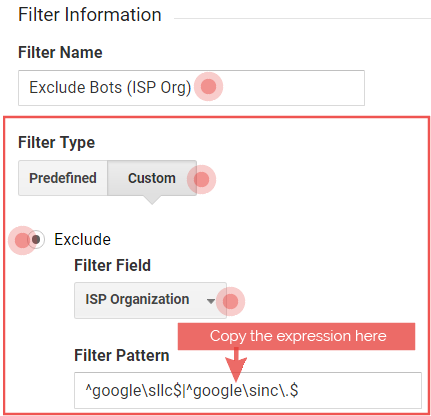The image size is (431, 416).
Task: Select the Predefined filter type tab
Action: pos(63,178)
